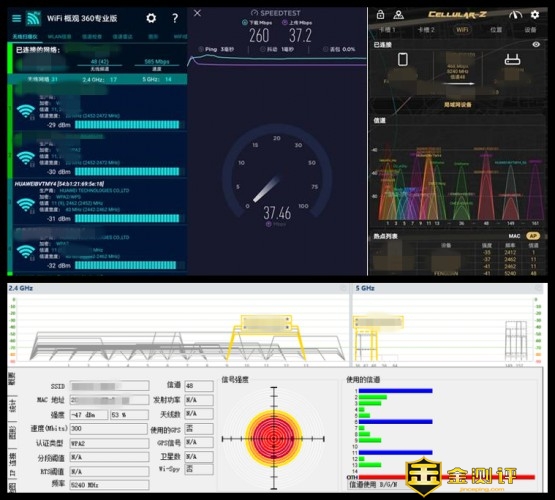The width and height of the screenshot is (555, 500).
Task: Click the 48 (42) channel value
Action: (x=99, y=62)
